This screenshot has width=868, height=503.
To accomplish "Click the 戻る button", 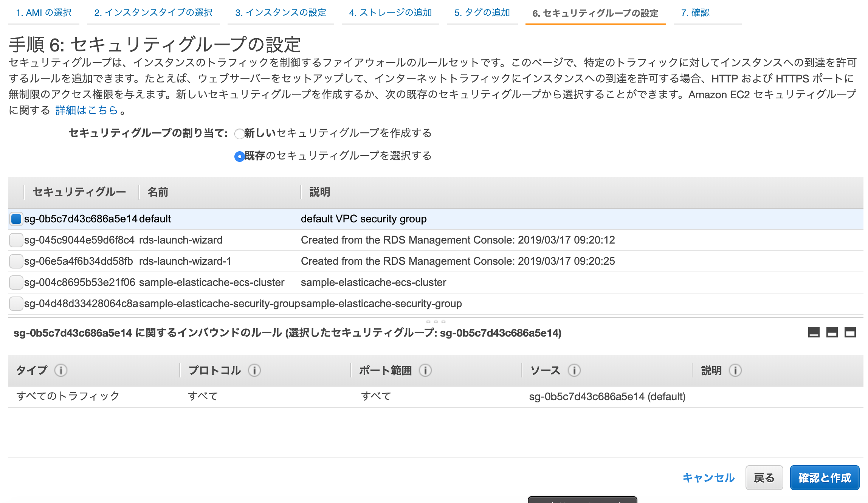I will tap(764, 478).
